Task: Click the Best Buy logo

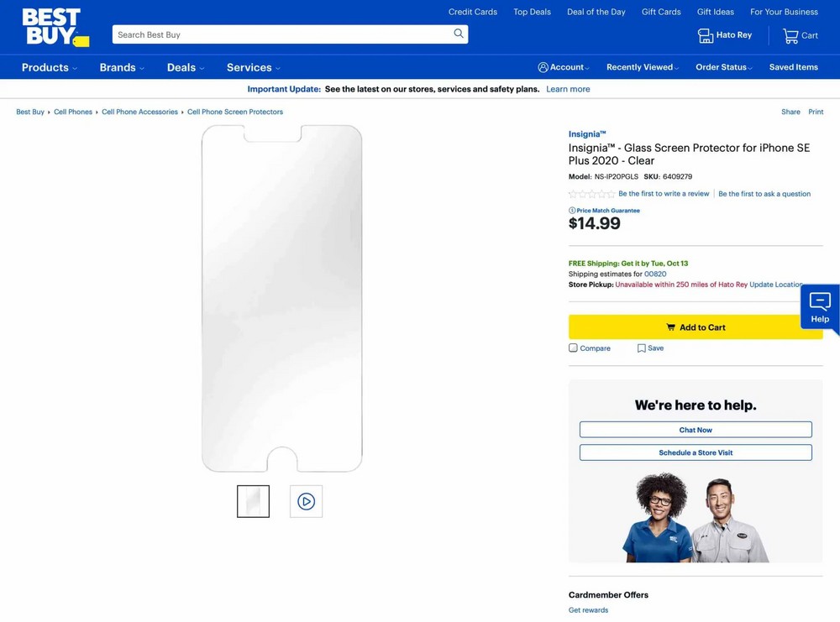Action: (x=54, y=27)
